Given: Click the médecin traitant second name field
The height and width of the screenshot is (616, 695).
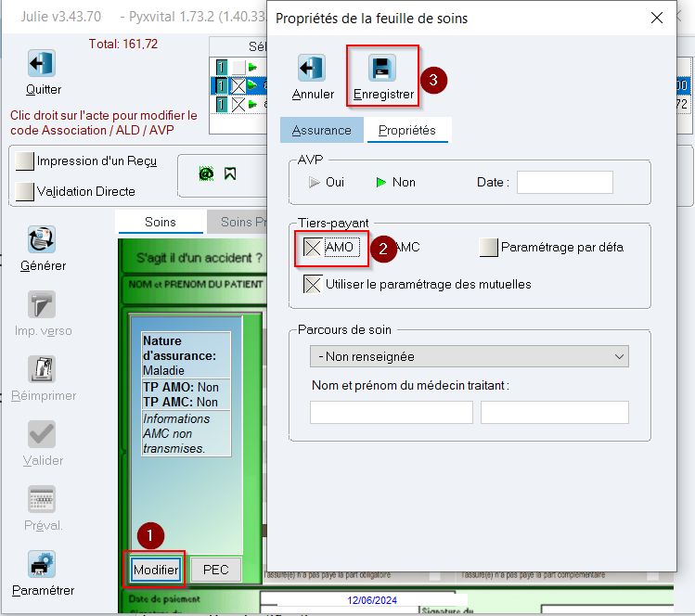Looking at the screenshot, I should pos(555,412).
